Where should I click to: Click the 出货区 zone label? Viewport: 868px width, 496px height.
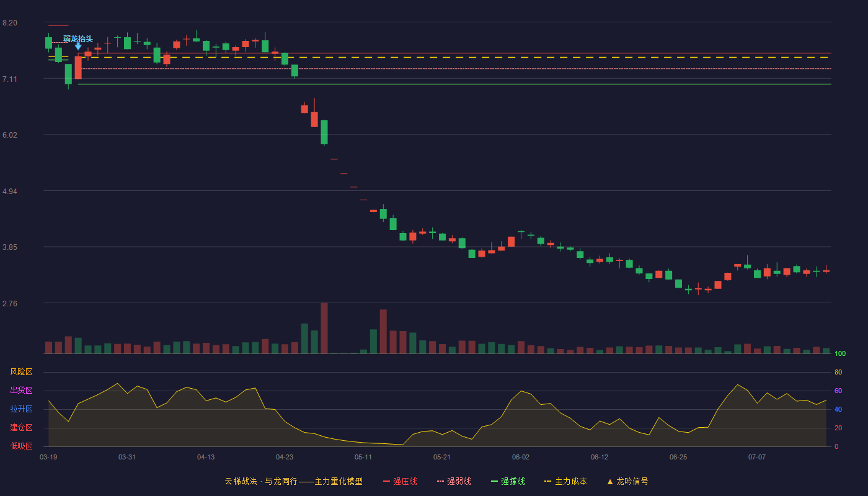tap(21, 391)
